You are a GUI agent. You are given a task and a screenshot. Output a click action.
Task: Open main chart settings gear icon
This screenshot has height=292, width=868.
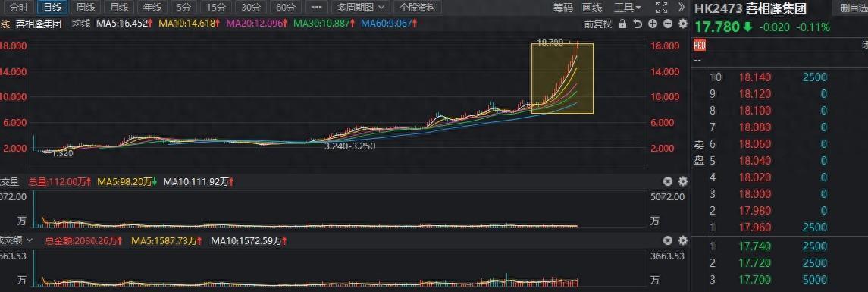tap(682, 24)
